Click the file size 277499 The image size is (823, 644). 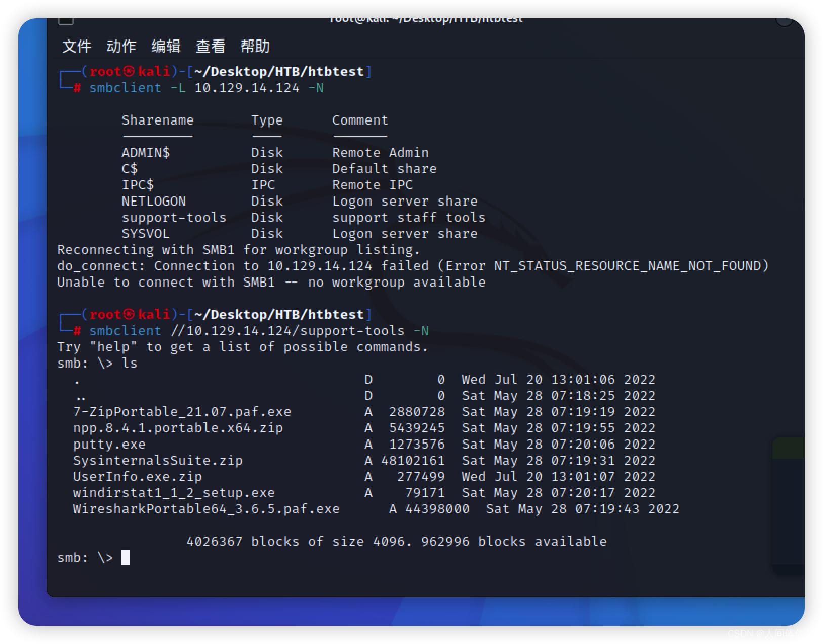pyautogui.click(x=421, y=476)
